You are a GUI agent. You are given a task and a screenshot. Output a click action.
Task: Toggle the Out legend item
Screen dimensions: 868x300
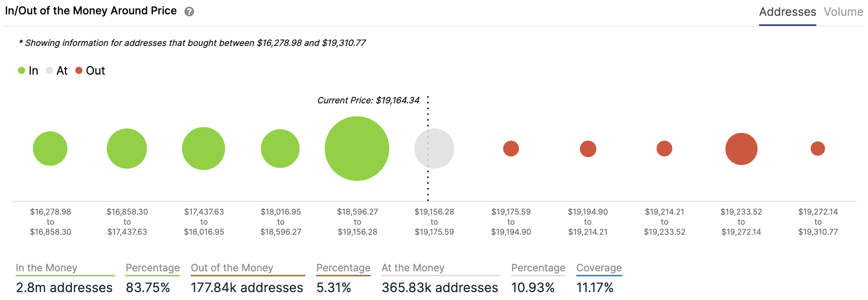(90, 71)
